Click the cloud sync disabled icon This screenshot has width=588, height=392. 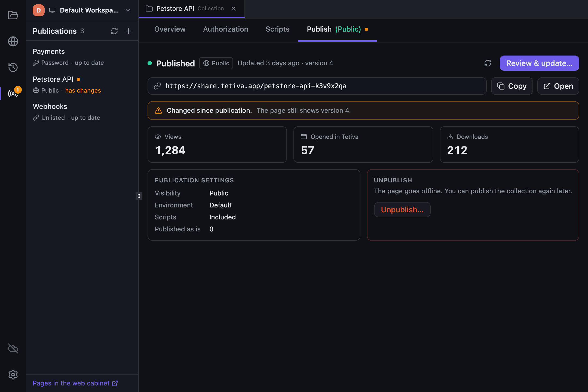13,348
